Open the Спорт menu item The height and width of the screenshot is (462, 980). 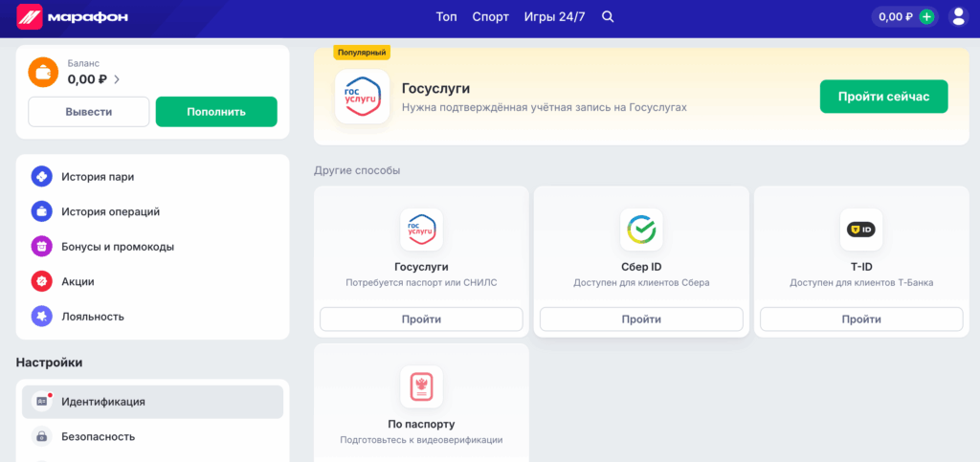coord(491,17)
